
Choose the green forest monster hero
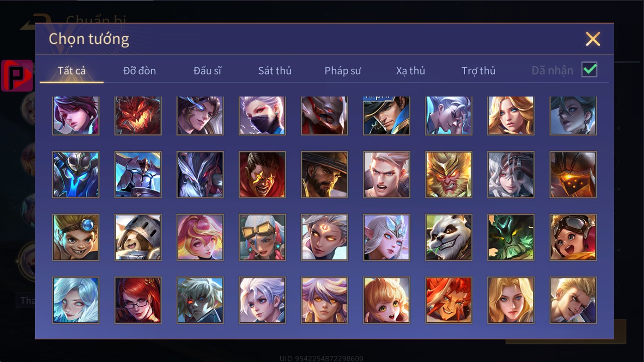511,237
